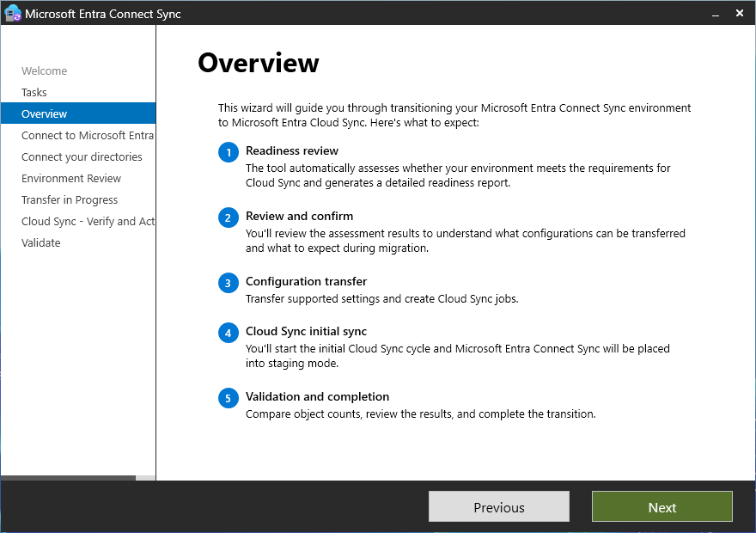Minimize the Entra Connect Sync window

(716, 14)
